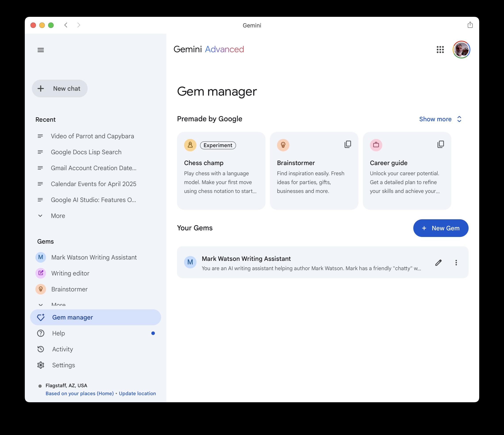Open the Settings menu item

(63, 365)
